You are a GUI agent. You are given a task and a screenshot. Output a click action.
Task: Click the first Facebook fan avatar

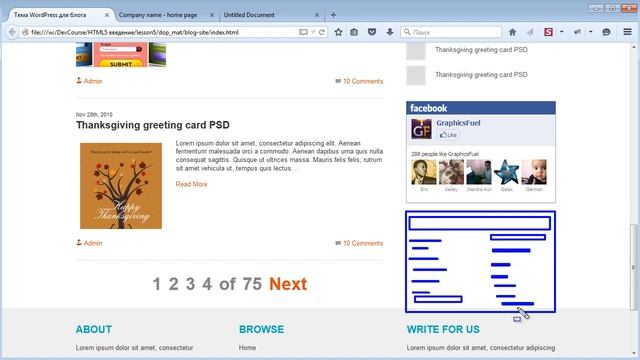click(x=424, y=172)
